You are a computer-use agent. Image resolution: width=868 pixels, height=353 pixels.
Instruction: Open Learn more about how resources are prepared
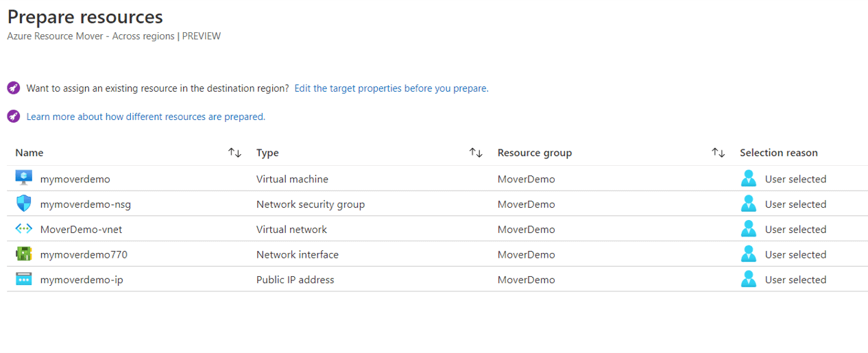click(x=145, y=117)
